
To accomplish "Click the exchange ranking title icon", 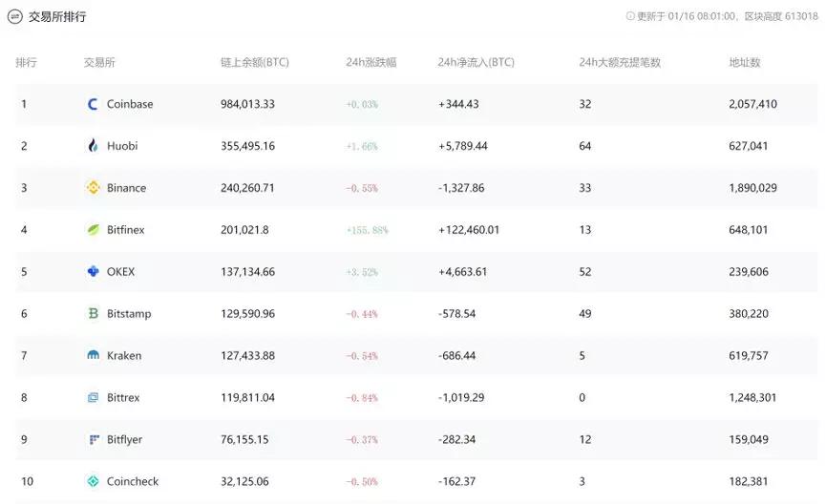I will [14, 17].
